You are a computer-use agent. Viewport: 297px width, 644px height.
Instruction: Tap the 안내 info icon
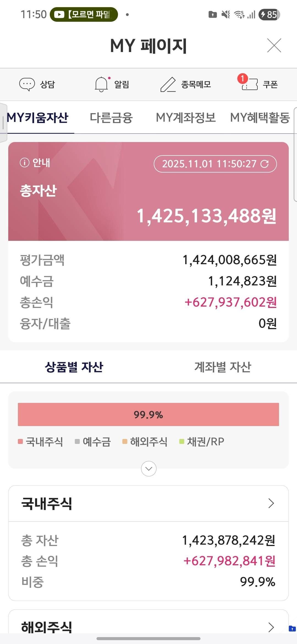click(x=24, y=162)
